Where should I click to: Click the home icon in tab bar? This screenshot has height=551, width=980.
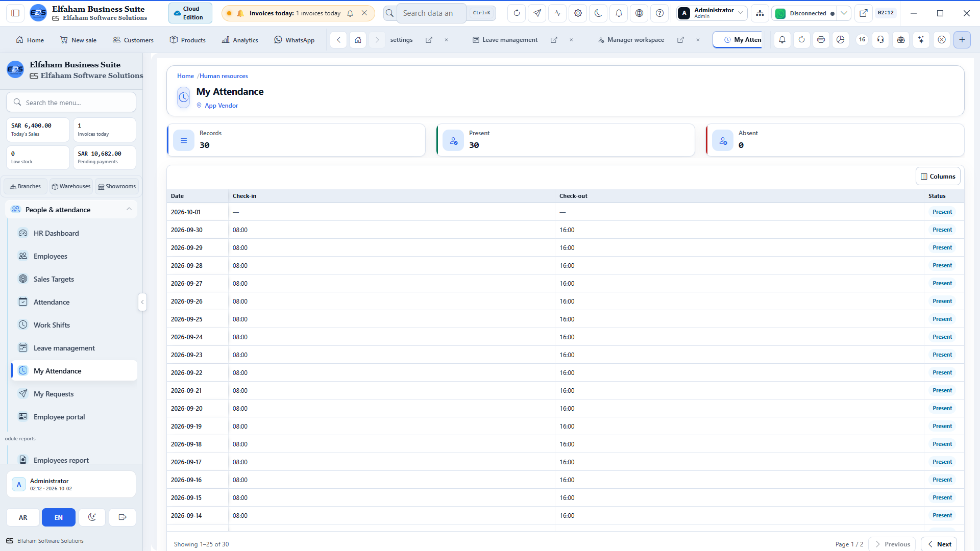tap(358, 40)
